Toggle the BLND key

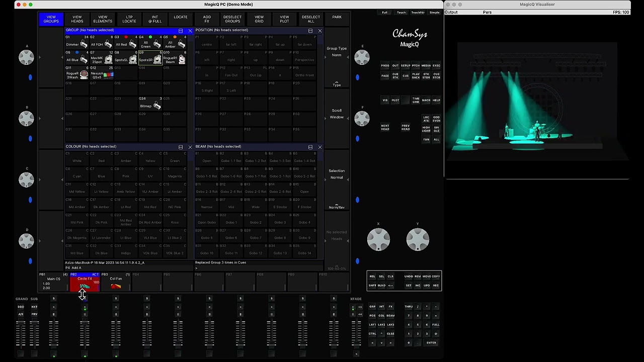pos(381,286)
